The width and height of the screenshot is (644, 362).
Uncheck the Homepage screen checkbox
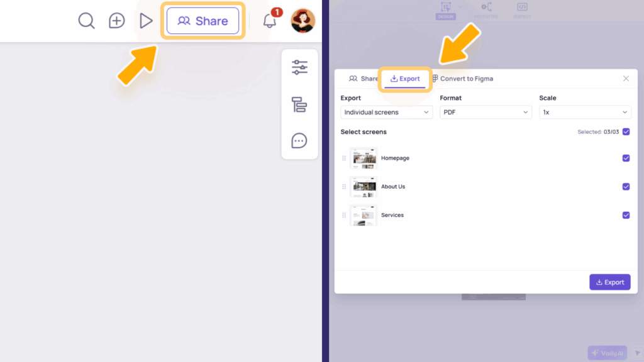626,158
